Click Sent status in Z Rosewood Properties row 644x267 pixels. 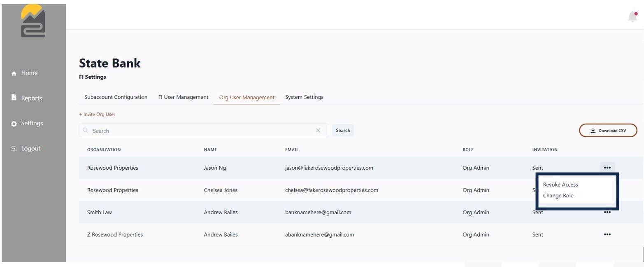click(x=537, y=234)
